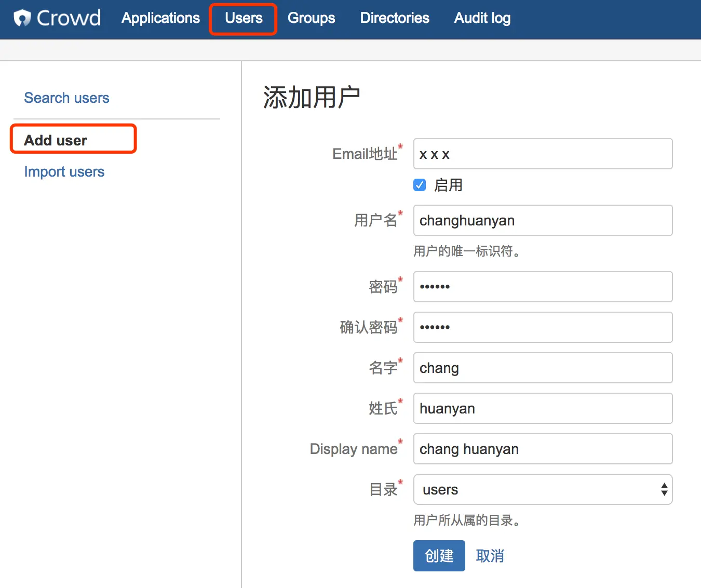701x588 pixels.
Task: Switch to the Users tab
Action: coord(244,18)
